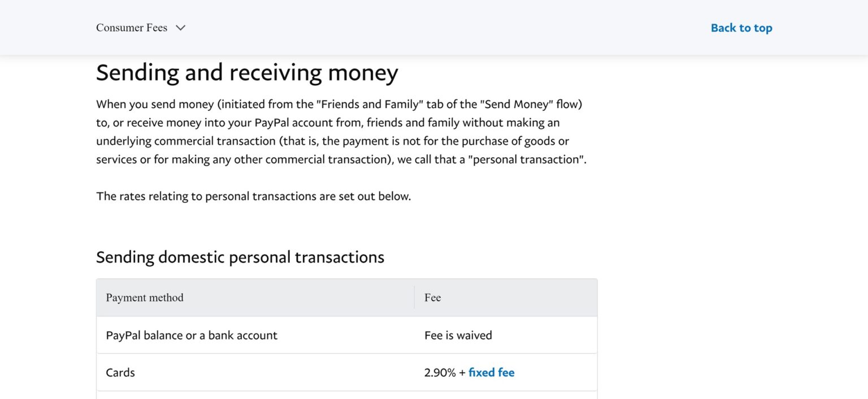This screenshot has height=399, width=868.
Task: Click the PayPal balance or bank account row
Action: click(x=192, y=335)
